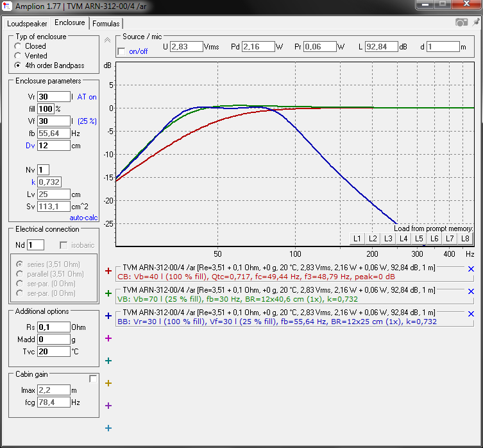Load prompt memory L3

[388, 239]
